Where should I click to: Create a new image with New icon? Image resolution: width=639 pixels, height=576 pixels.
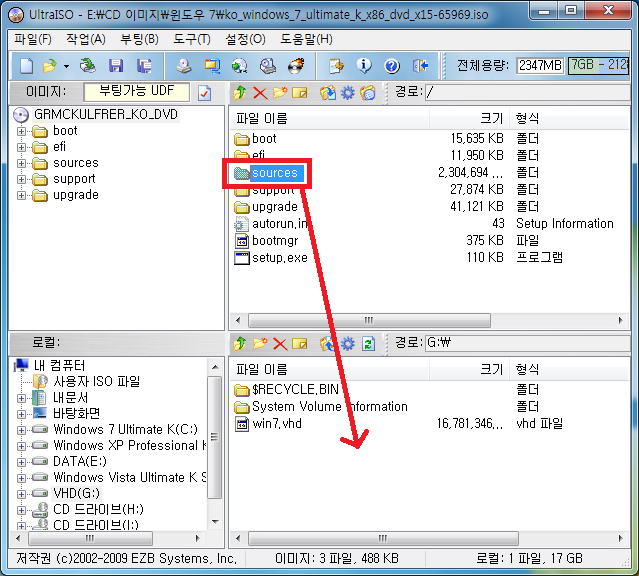(x=26, y=66)
